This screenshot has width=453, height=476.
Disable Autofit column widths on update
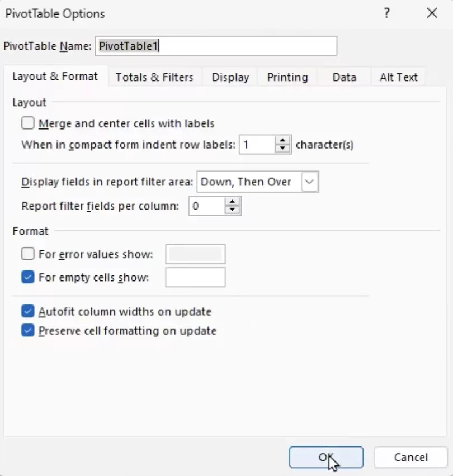click(27, 311)
